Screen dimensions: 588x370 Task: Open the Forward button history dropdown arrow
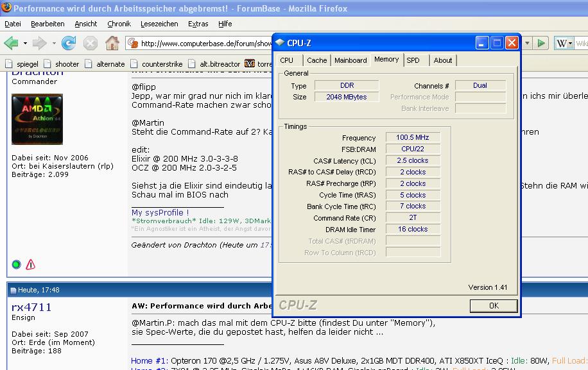(54, 44)
